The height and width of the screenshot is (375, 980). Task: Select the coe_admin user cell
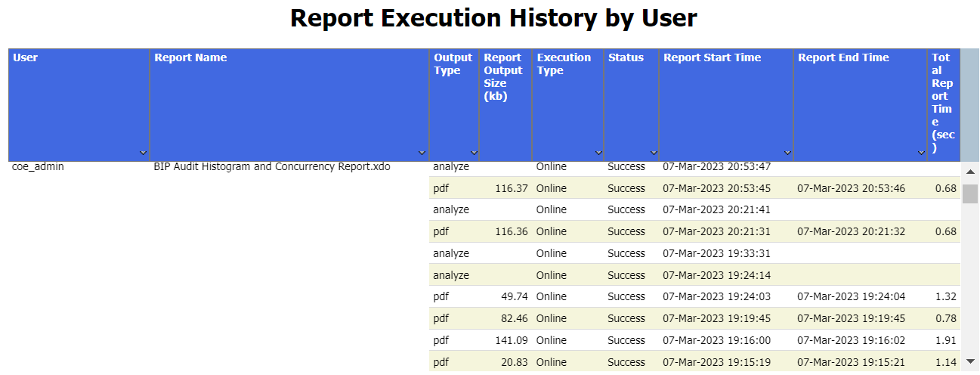pyautogui.click(x=39, y=166)
